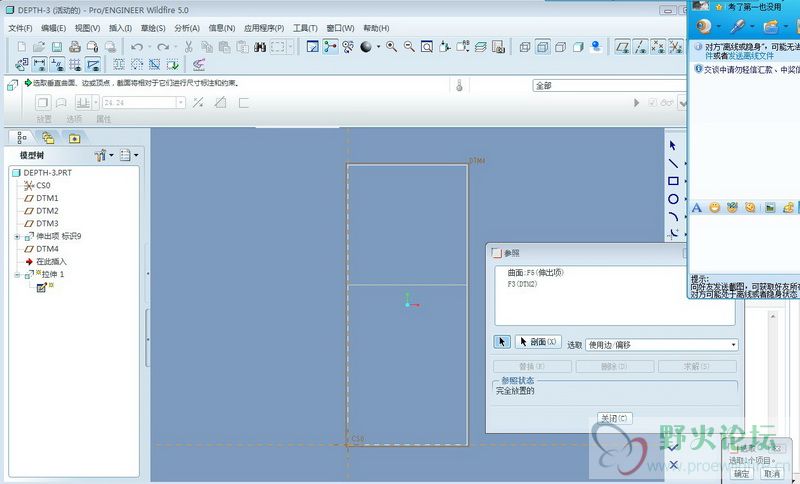Click the wireframe display icon

(x=525, y=47)
